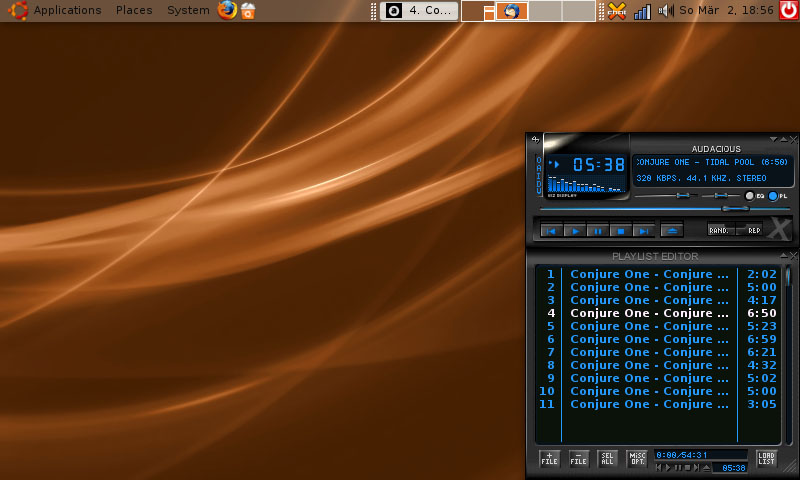
Task: Click the red power button in panel
Action: click(x=788, y=11)
